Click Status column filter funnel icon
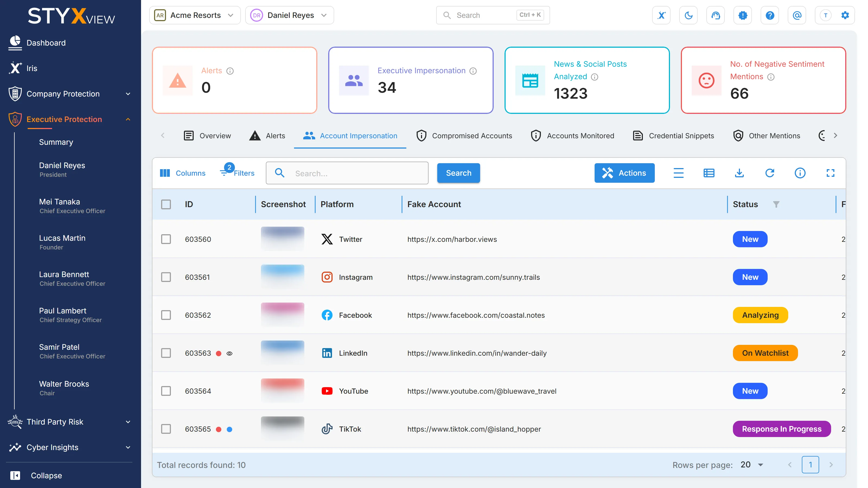Image resolution: width=868 pixels, height=488 pixels. (x=776, y=204)
